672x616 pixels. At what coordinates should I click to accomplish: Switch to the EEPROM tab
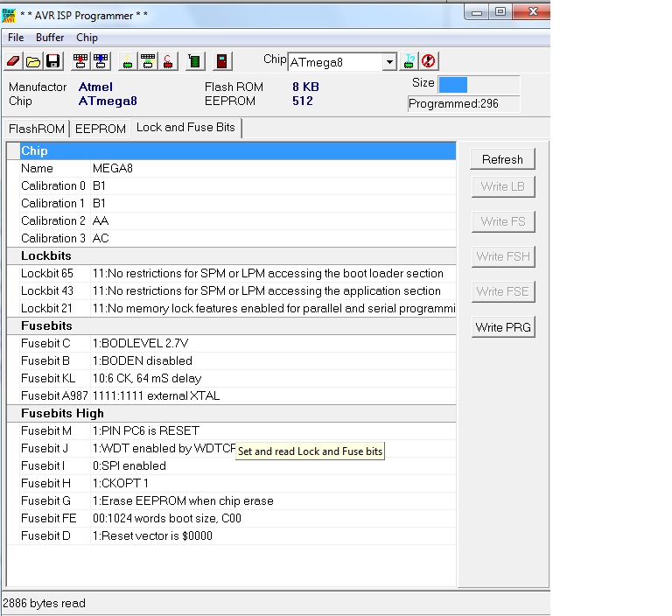[x=101, y=129]
